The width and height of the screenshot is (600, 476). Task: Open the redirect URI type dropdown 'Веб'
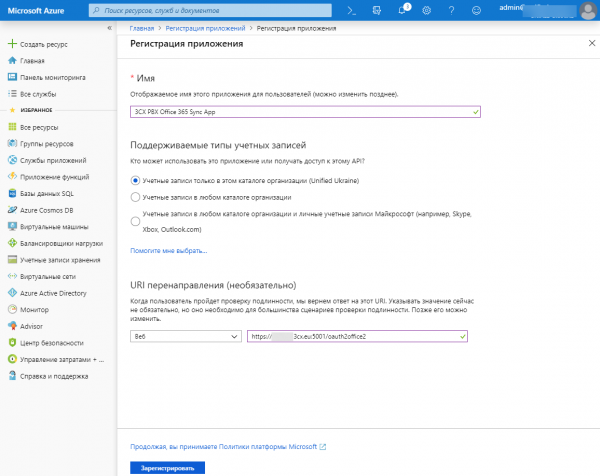(x=185, y=337)
